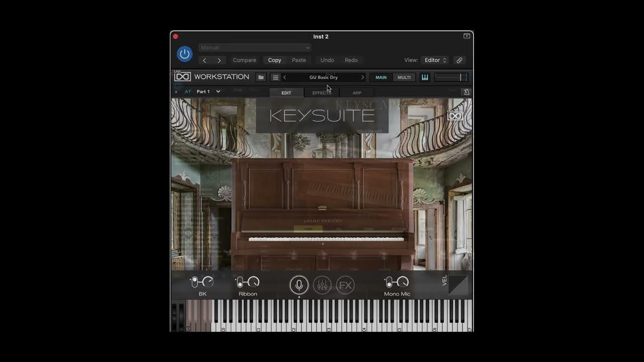Select the ARP tab
Image resolution: width=644 pixels, height=362 pixels.
pyautogui.click(x=357, y=93)
